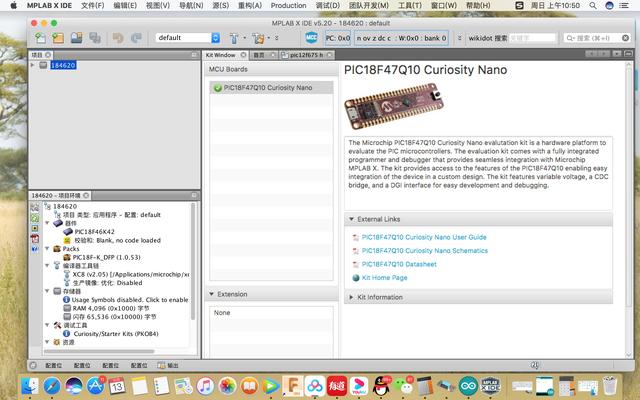This screenshot has width=640, height=400.
Task: Select the XC8 (v2.05) compiler entry
Action: tap(131, 274)
